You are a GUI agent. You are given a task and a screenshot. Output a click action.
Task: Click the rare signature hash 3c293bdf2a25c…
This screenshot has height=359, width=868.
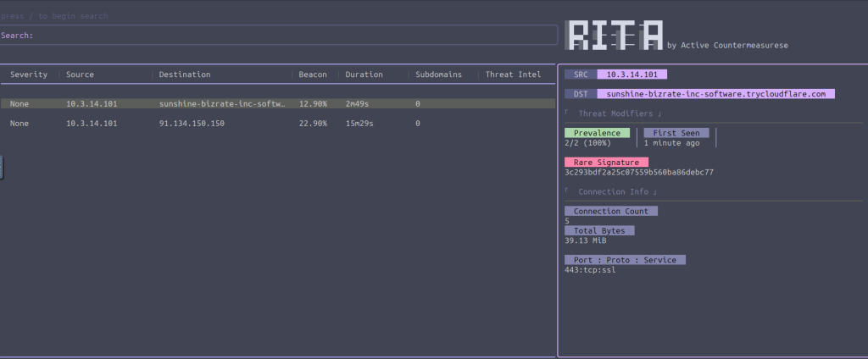639,172
